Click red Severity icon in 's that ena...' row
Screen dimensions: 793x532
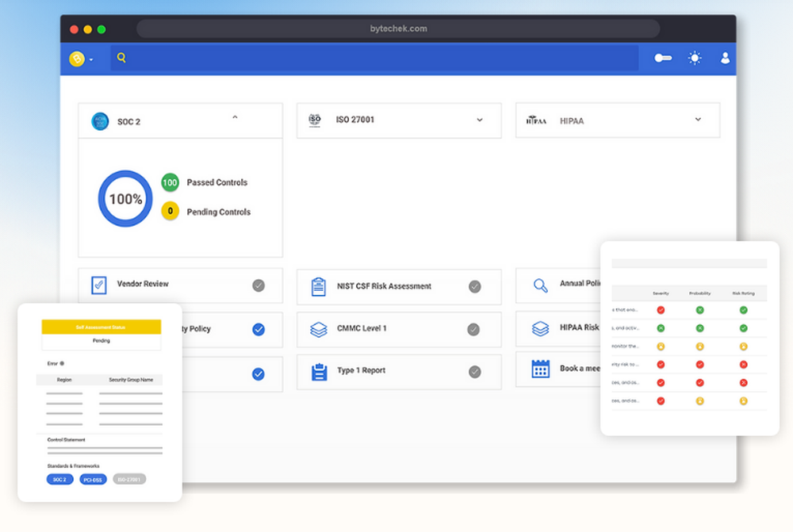(x=661, y=310)
